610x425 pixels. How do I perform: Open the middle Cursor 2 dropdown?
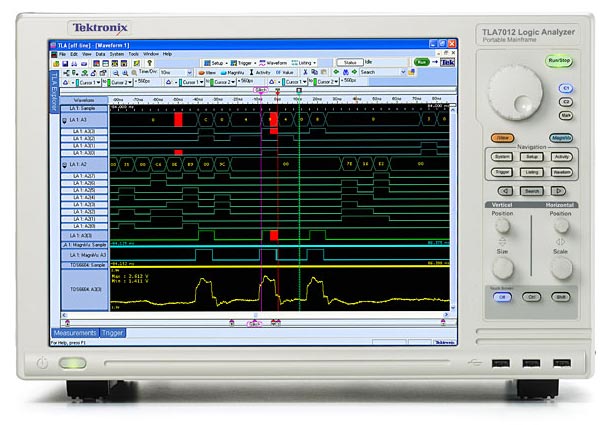(x=223, y=83)
